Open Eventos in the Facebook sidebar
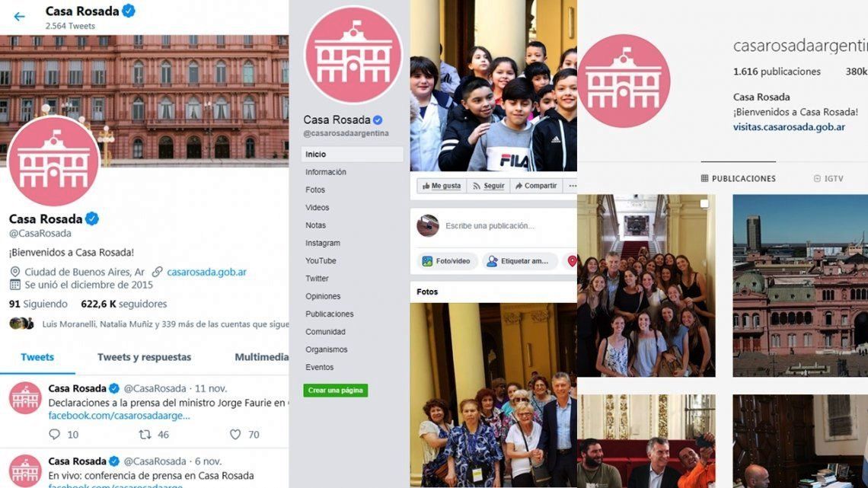Viewport: 868px width, 488px height. click(x=320, y=368)
